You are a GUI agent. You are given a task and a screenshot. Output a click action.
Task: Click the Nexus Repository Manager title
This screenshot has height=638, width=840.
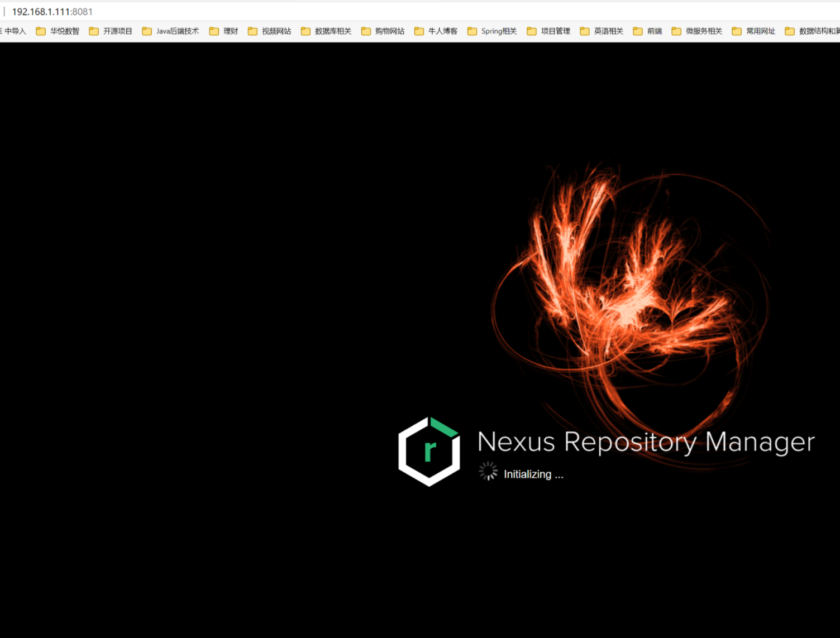646,442
